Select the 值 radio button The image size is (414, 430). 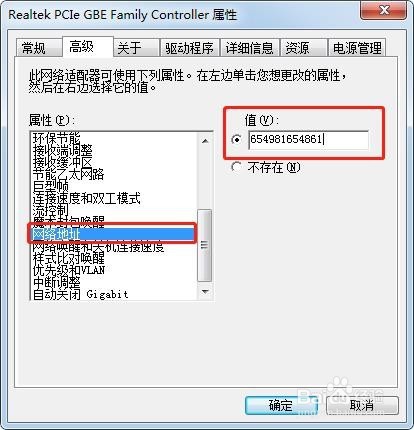236,139
